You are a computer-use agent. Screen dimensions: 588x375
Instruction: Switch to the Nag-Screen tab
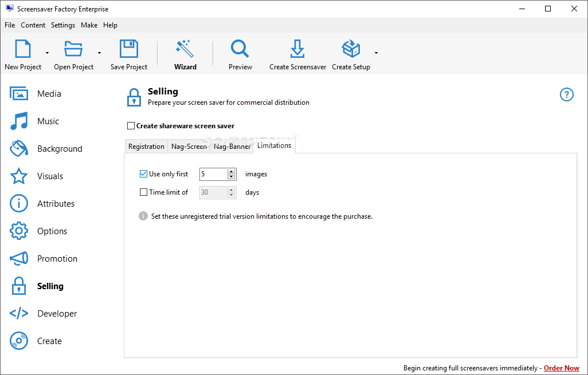(x=189, y=147)
